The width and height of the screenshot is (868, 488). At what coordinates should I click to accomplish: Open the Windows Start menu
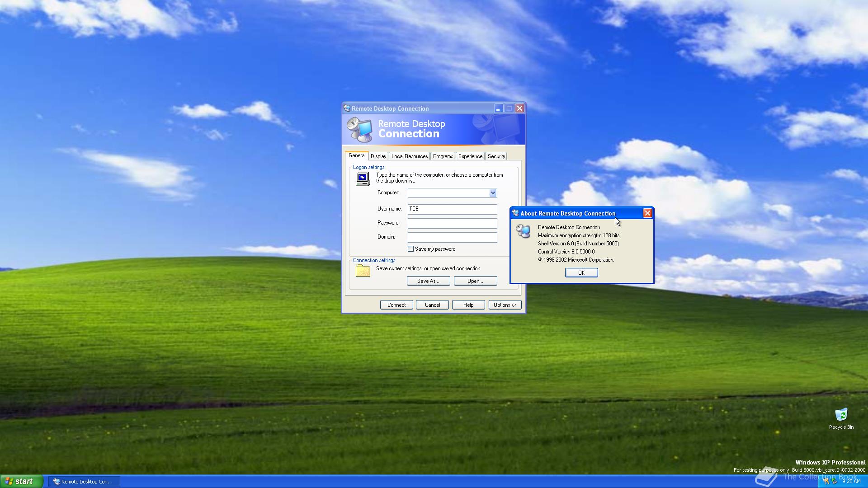click(x=21, y=481)
